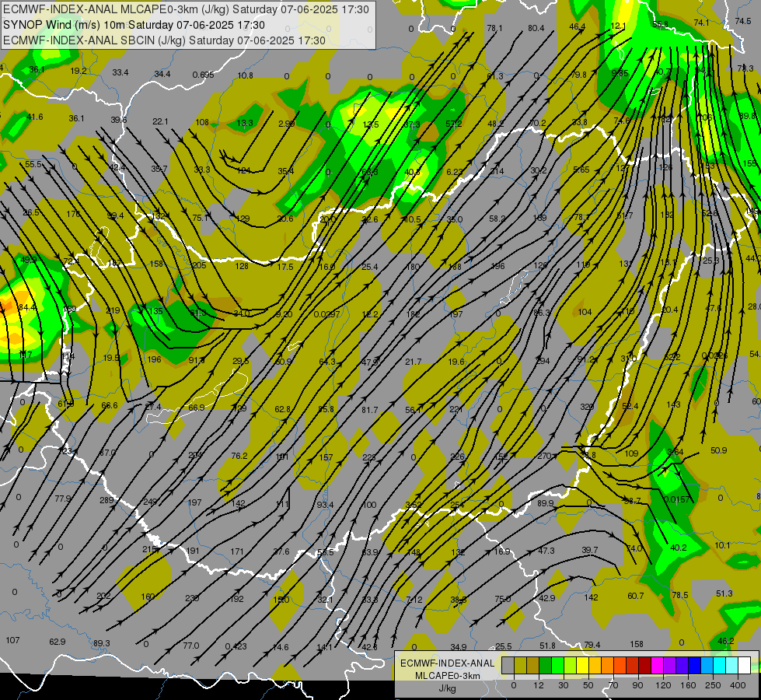Click the 0.0157 value in the green area
Viewport: 761px width, 700px height.
coord(676,499)
